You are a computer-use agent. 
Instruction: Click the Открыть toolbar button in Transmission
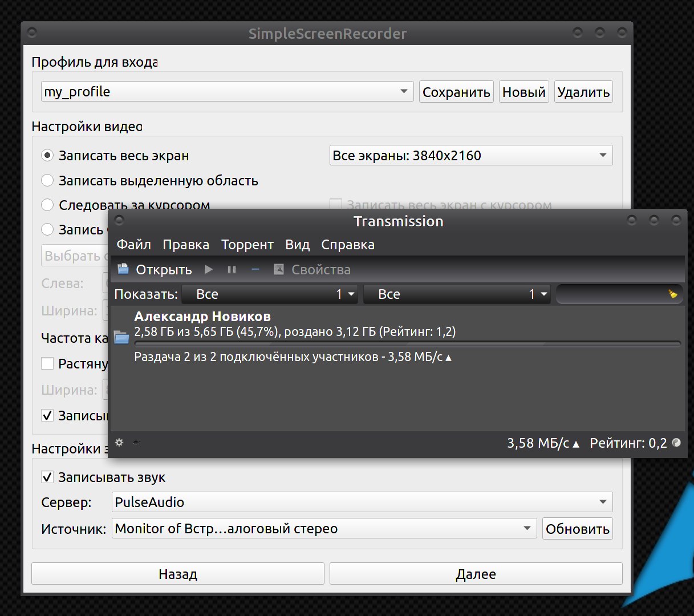point(155,269)
